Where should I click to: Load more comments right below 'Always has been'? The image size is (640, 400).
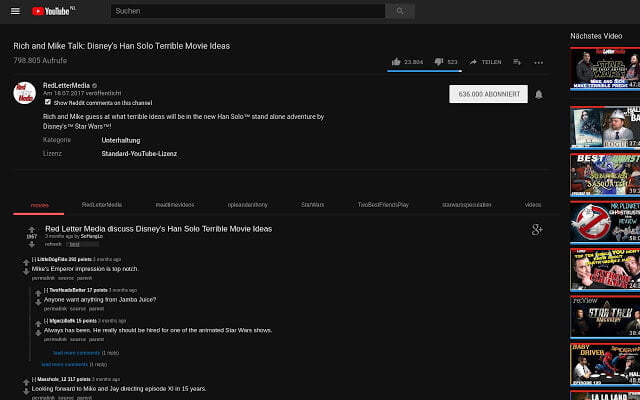[x=76, y=353]
